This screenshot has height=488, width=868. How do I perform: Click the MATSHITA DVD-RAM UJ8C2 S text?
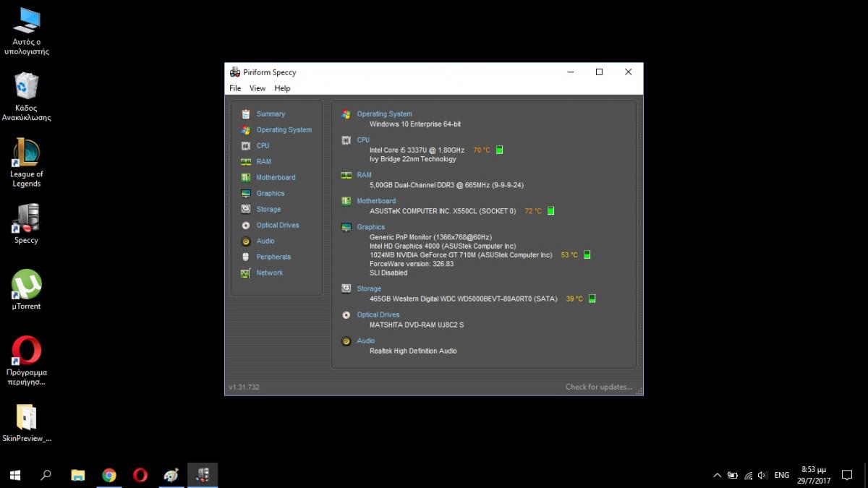pos(417,325)
